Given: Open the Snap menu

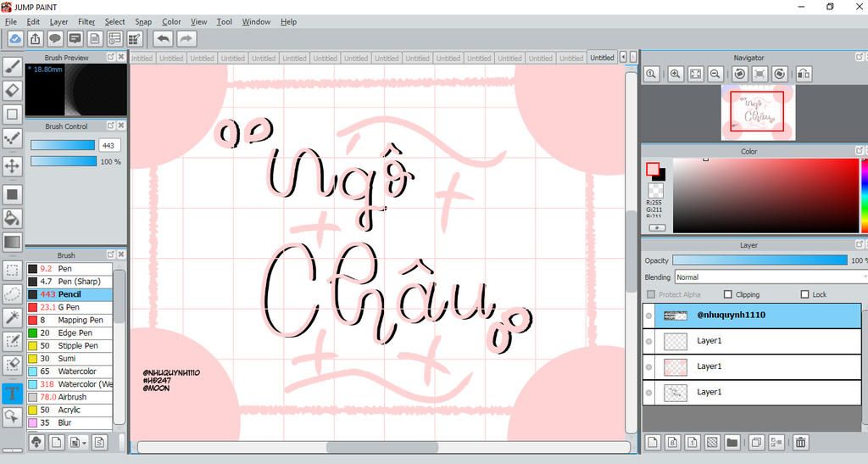Looking at the screenshot, I should point(143,21).
